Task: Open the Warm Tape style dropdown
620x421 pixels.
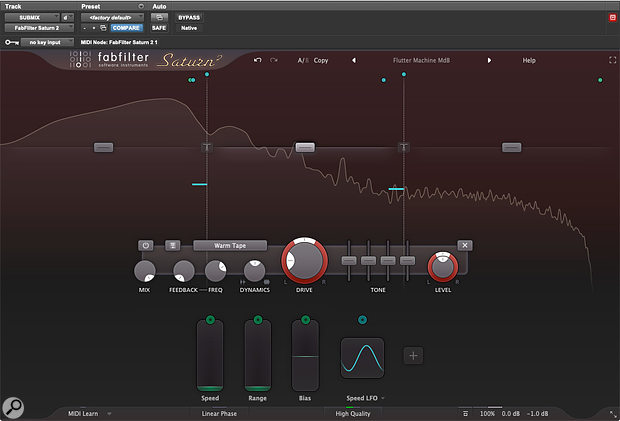Action: (230, 245)
